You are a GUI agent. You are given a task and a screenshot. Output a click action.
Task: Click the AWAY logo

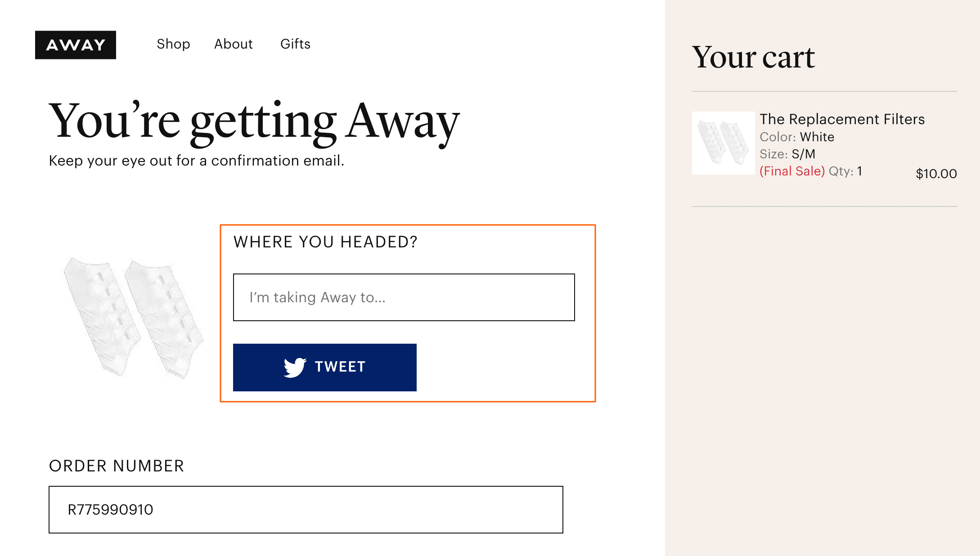coord(75,45)
